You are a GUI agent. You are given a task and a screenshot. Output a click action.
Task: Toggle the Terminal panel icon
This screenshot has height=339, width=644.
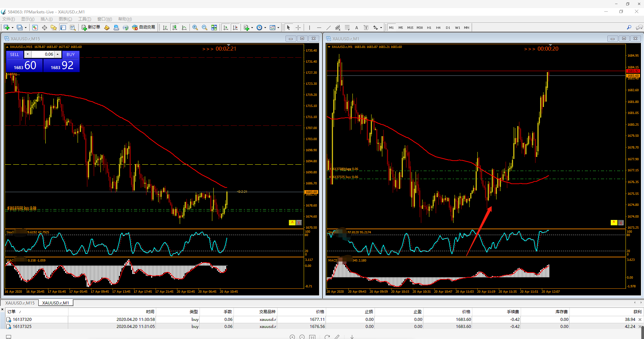(x=63, y=27)
